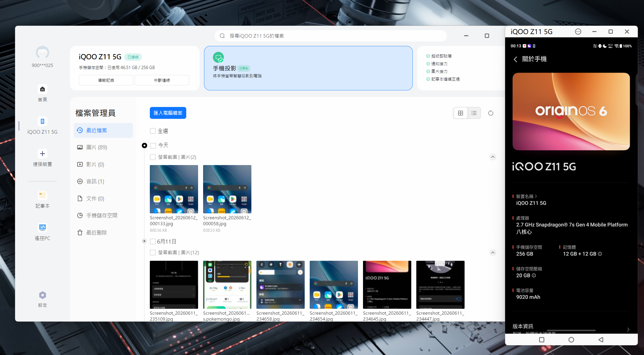Open the 首頁 home icon in sidebar
644x355 pixels.
[42, 89]
